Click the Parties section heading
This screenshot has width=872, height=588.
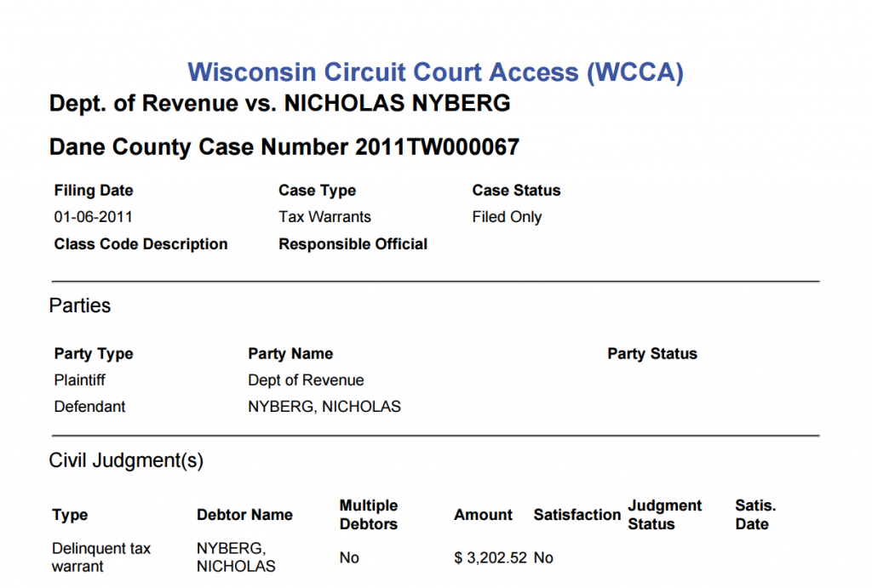(x=80, y=305)
